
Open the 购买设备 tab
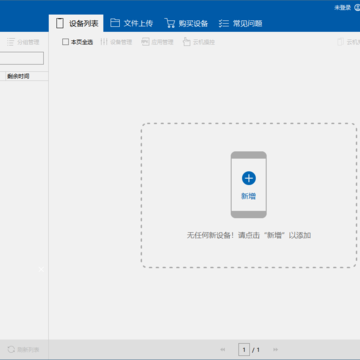(x=186, y=23)
